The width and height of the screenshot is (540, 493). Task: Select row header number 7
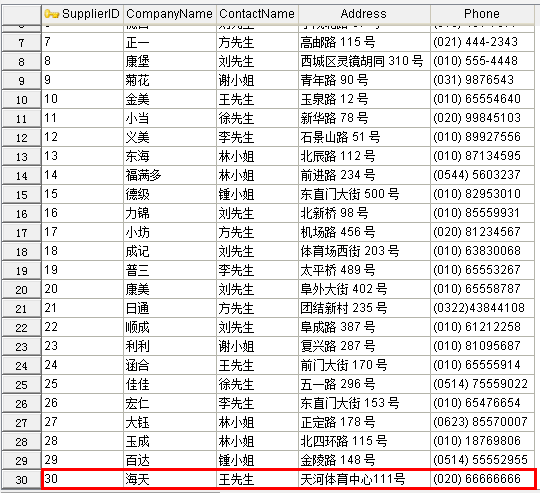pos(21,43)
